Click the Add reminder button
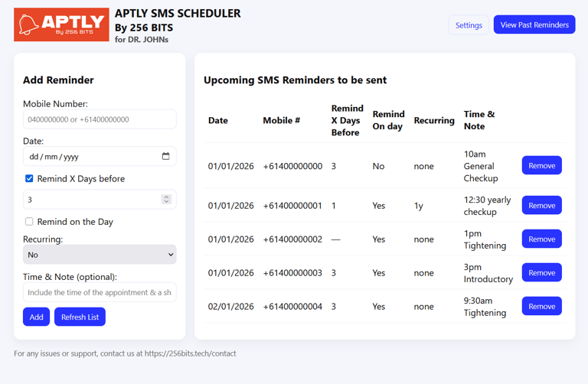This screenshot has height=384, width=588. point(36,317)
